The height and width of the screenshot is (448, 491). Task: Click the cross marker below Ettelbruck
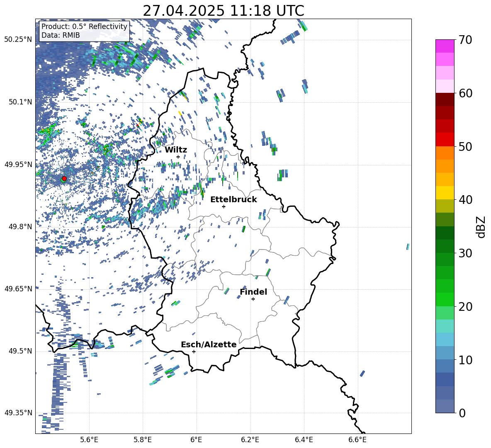(x=224, y=206)
